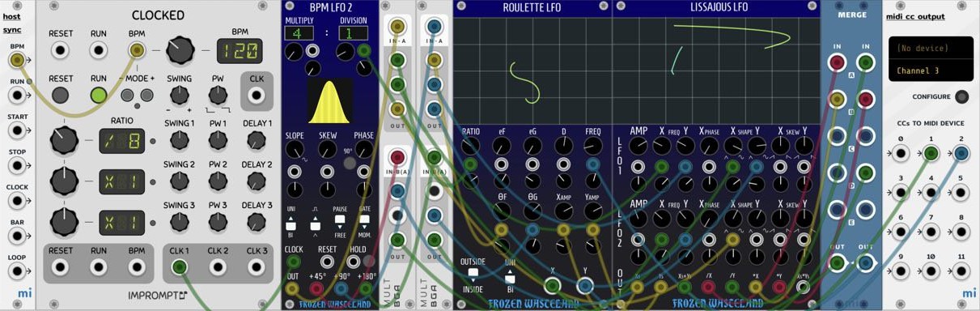
Task: Click the host sync BAR output jack
Action: (17, 235)
